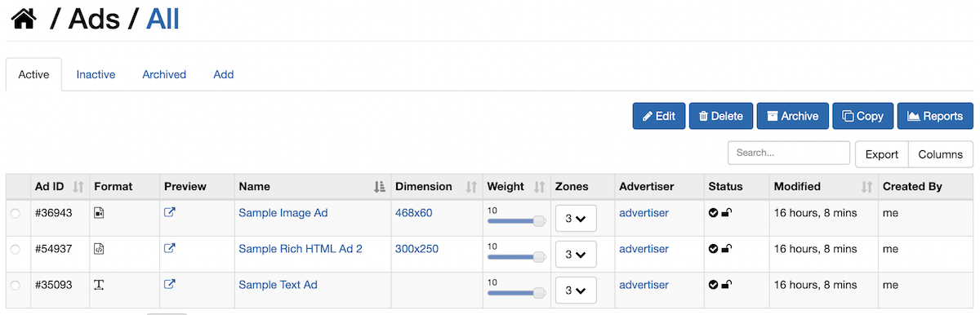Focus the Search input field
Screen dimensions: 980x315
click(x=789, y=153)
